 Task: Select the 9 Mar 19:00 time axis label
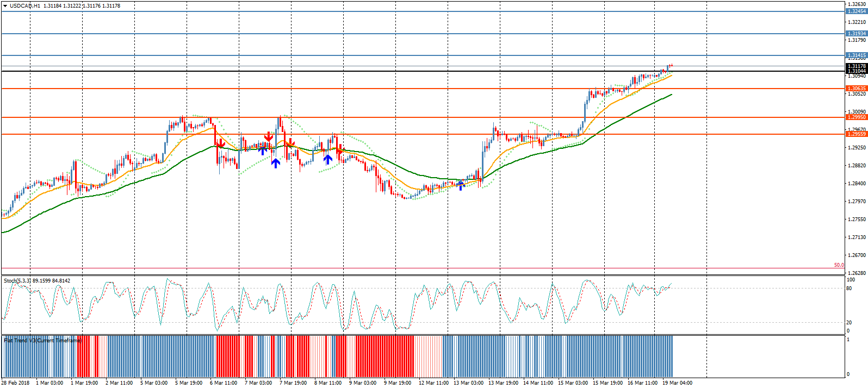click(x=398, y=383)
